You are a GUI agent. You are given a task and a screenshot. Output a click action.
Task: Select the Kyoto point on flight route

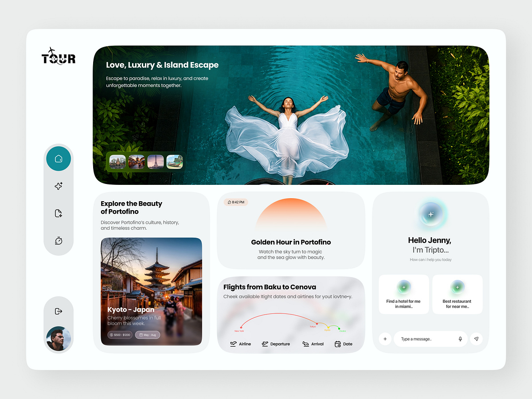(328, 328)
